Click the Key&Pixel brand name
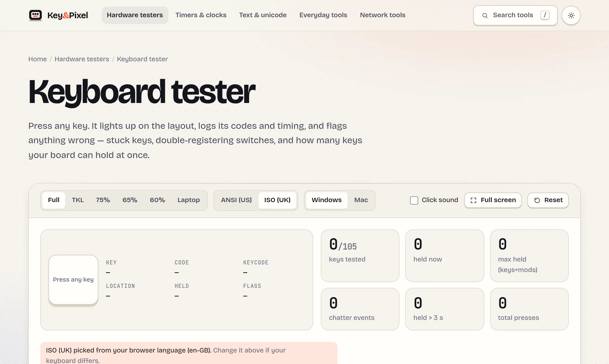Screen dimensions: 609x364 [x=68, y=16]
